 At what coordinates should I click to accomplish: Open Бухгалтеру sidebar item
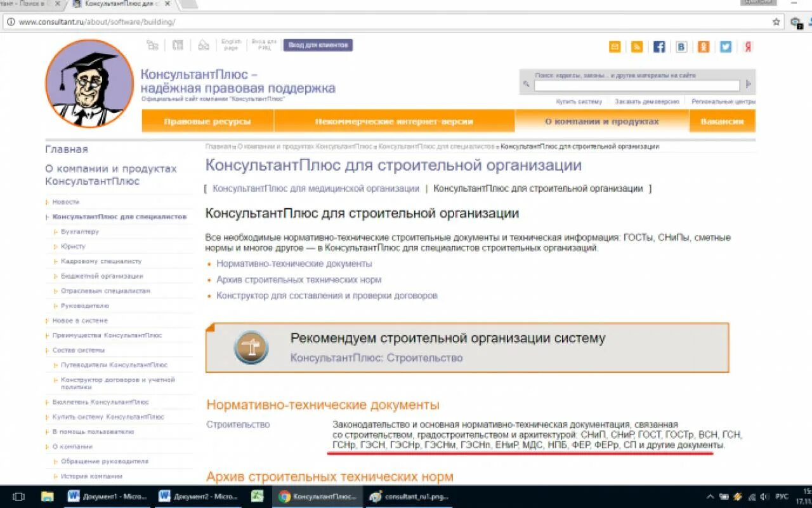click(x=80, y=232)
